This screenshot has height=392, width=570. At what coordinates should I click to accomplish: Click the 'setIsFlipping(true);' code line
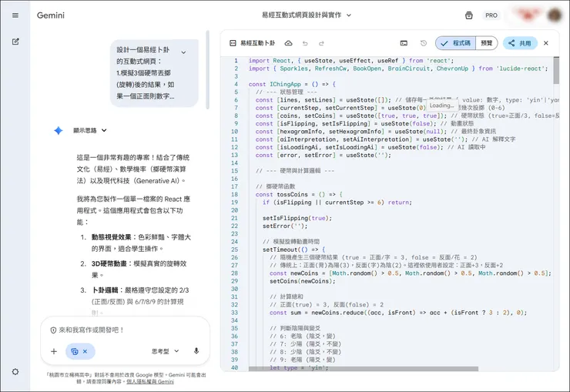(x=297, y=218)
